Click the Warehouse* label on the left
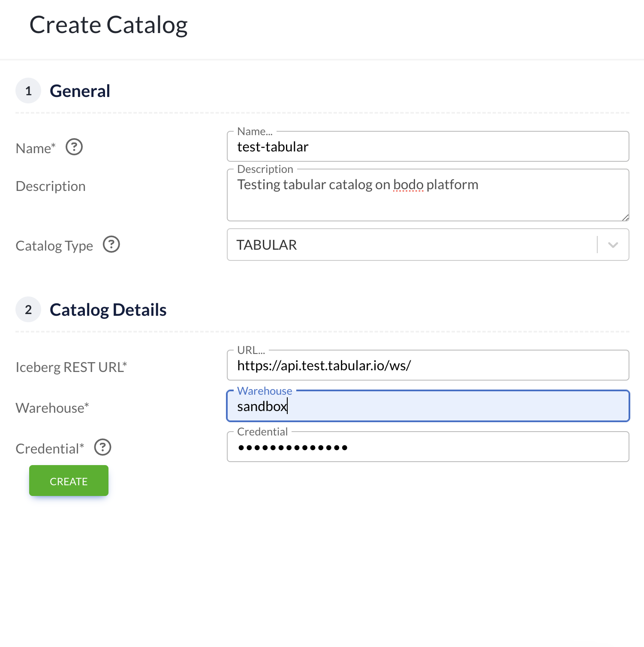 click(x=52, y=408)
